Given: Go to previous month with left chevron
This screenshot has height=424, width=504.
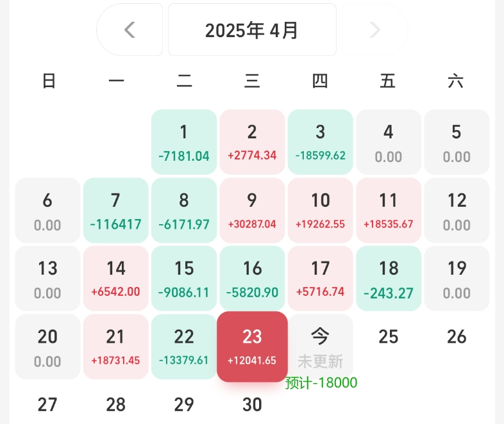Looking at the screenshot, I should 130,30.
